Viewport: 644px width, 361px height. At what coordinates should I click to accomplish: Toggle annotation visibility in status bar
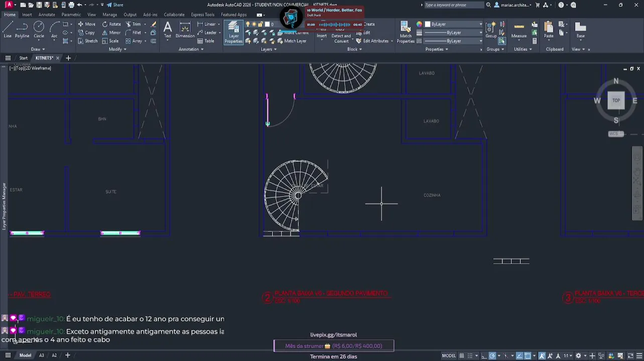[542, 356]
